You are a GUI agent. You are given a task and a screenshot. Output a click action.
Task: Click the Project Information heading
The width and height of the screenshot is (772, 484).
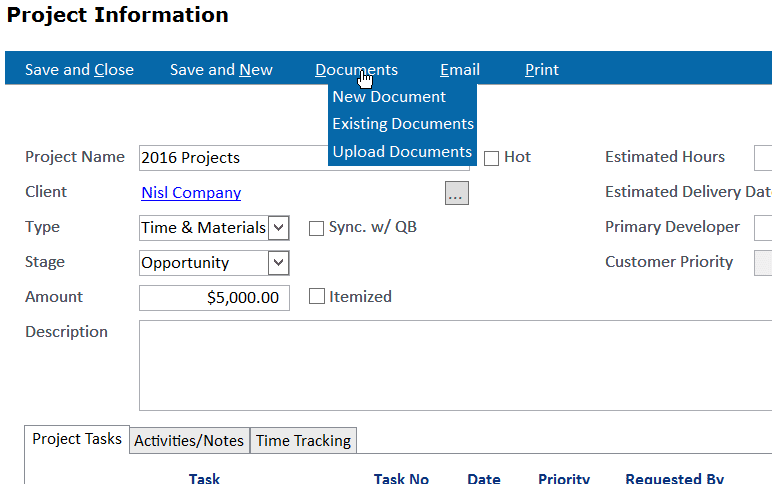pyautogui.click(x=118, y=15)
